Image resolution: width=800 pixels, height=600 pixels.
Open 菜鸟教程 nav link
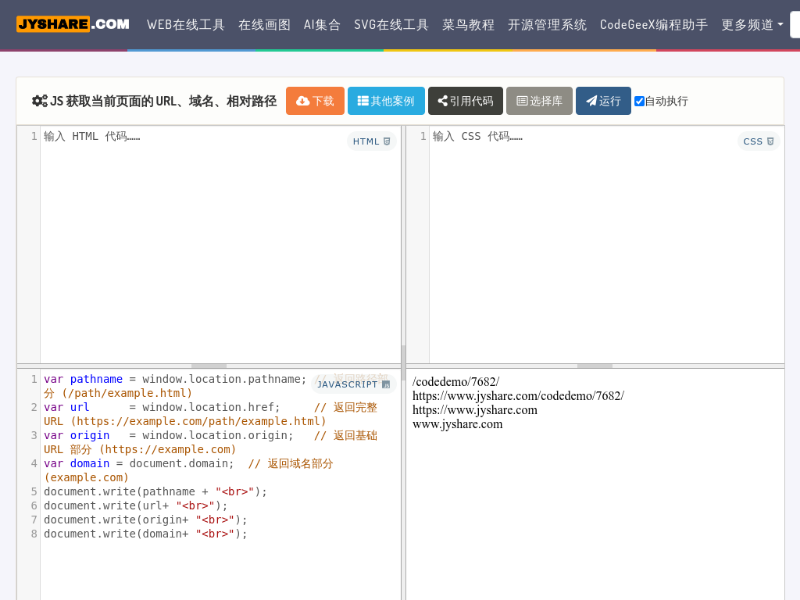(x=468, y=24)
